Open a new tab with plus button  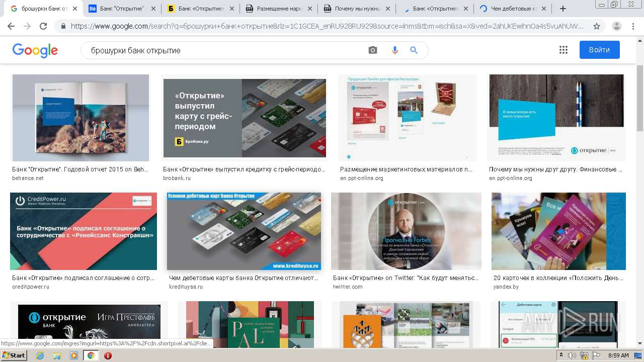coord(563,9)
